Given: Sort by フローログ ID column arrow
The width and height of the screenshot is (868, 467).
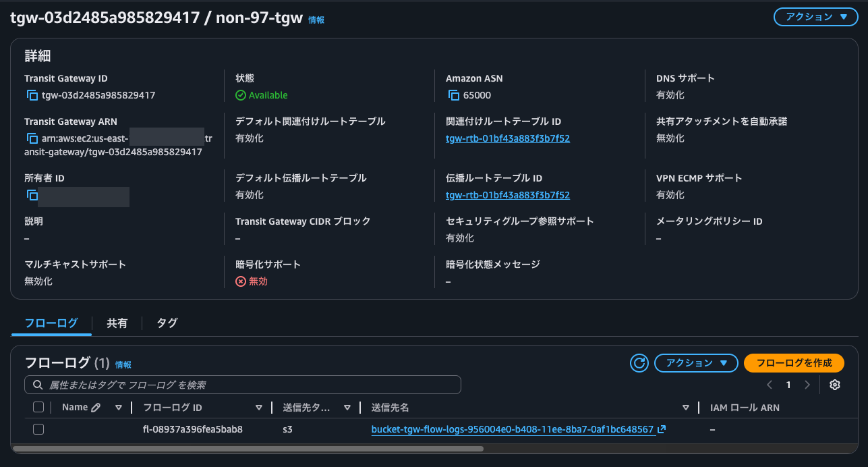Looking at the screenshot, I should (259, 408).
